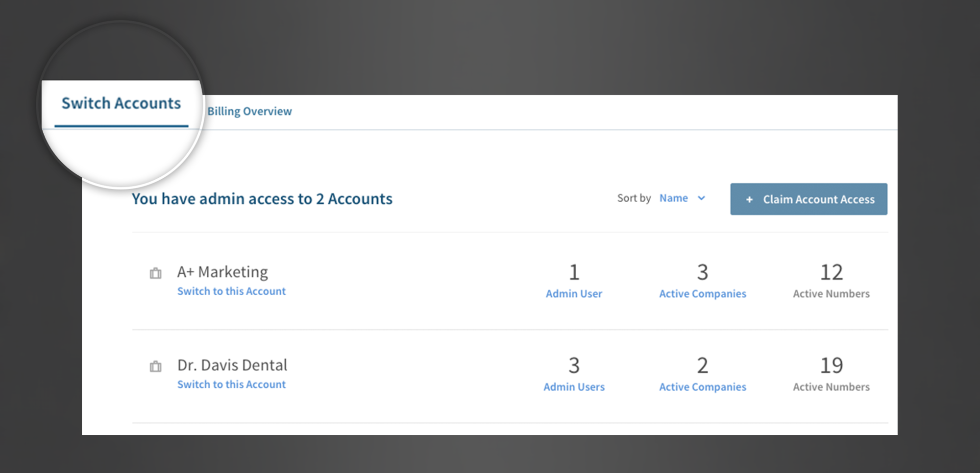Open the Name sort option dropdown
The height and width of the screenshot is (473, 980).
(x=674, y=198)
